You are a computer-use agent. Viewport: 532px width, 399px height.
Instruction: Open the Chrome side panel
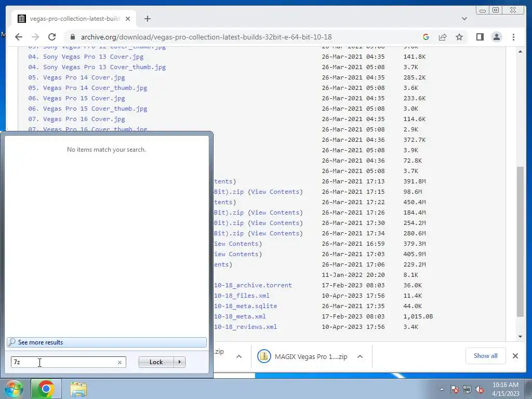pos(480,37)
